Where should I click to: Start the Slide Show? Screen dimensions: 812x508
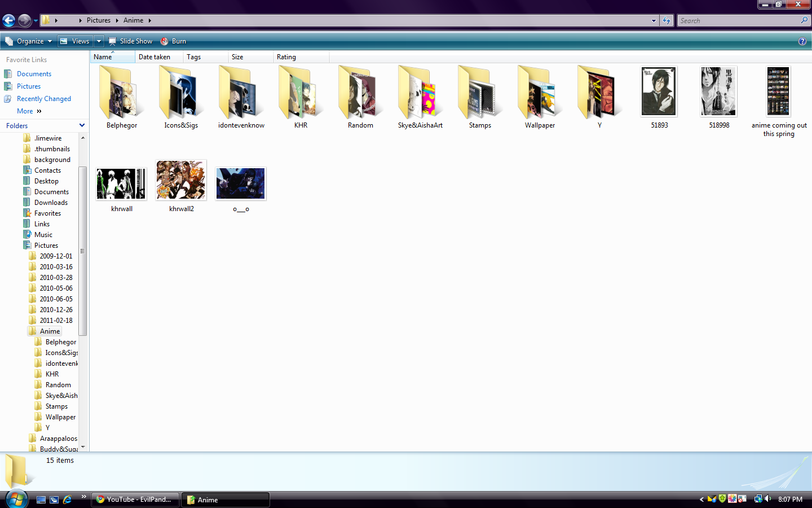coord(130,41)
